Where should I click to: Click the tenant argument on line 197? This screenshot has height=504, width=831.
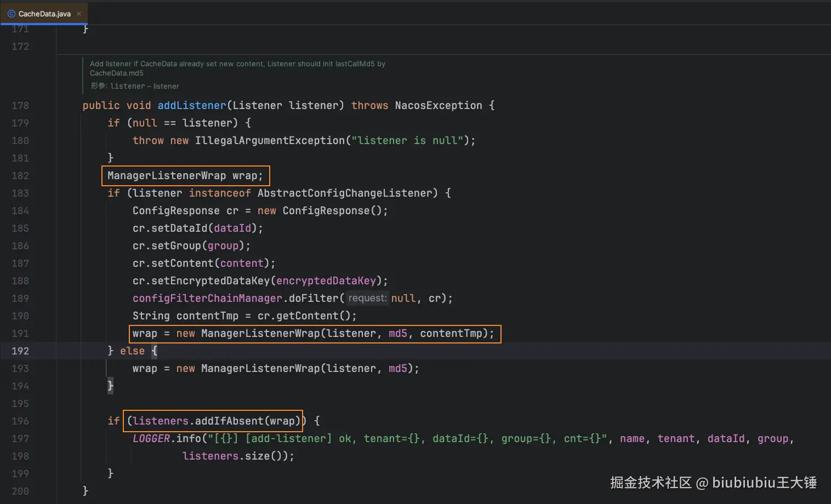coord(676,439)
